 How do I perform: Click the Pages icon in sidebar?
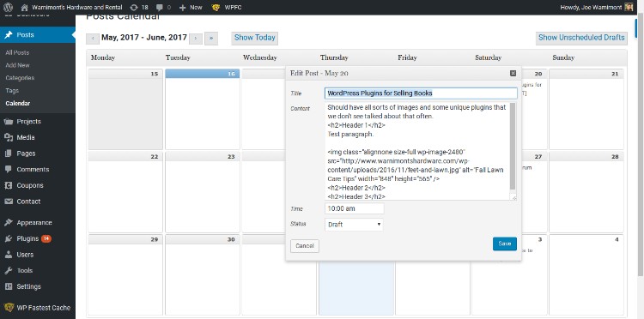pyautogui.click(x=9, y=153)
